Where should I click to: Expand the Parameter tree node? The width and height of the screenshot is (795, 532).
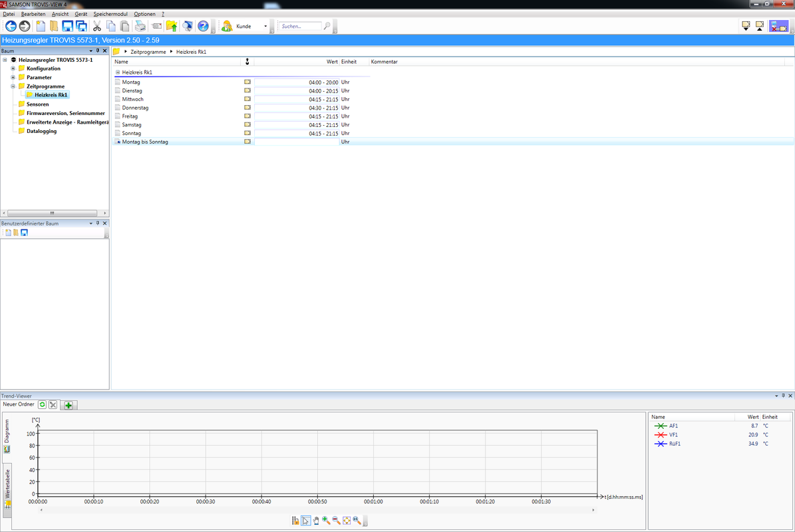click(x=13, y=78)
